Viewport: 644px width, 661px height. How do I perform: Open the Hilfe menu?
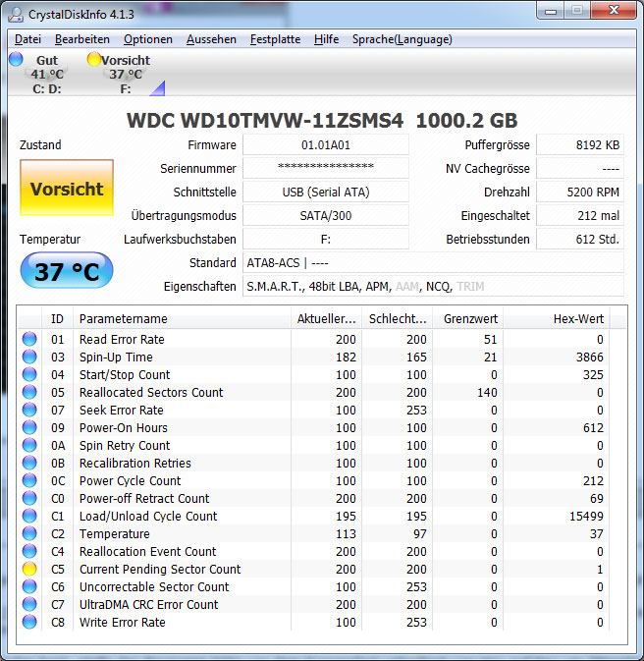[x=326, y=39]
